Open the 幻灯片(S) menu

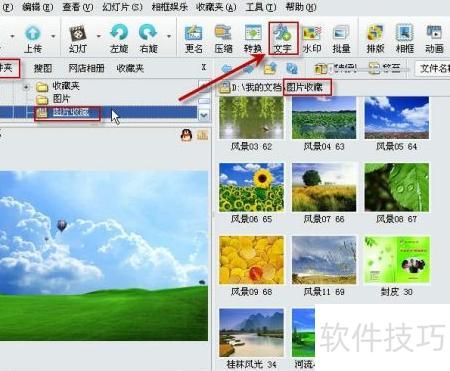point(122,7)
